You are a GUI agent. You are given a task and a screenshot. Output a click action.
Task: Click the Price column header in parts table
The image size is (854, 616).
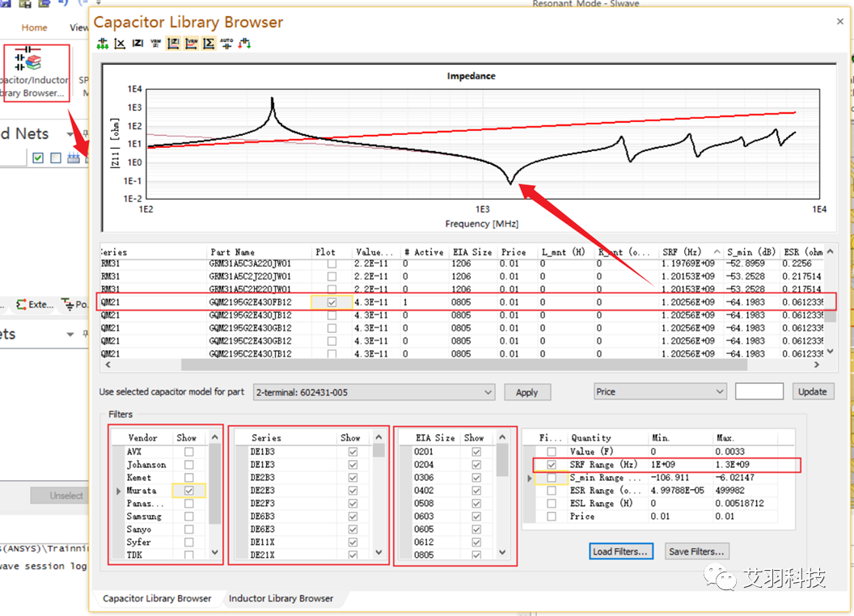pyautogui.click(x=514, y=252)
